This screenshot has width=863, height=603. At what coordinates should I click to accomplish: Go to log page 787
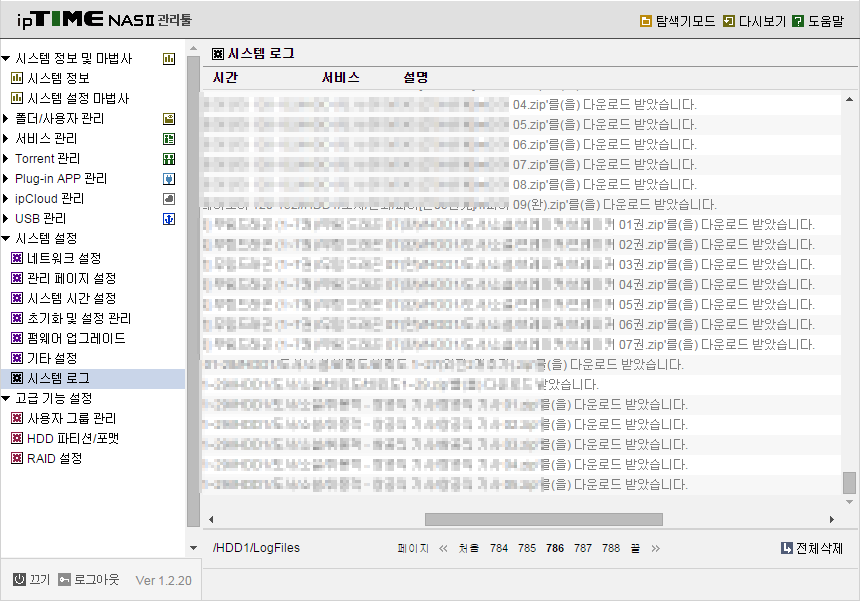click(583, 548)
